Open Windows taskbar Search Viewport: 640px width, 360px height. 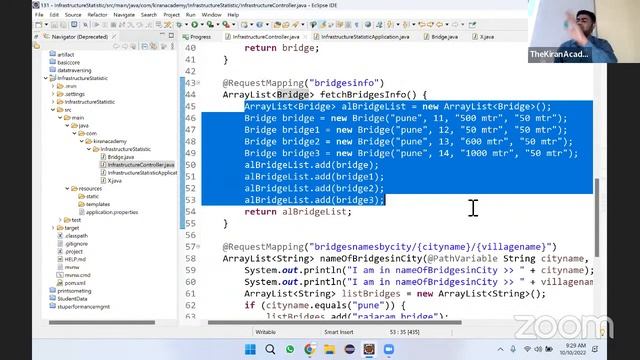click(x=270, y=349)
